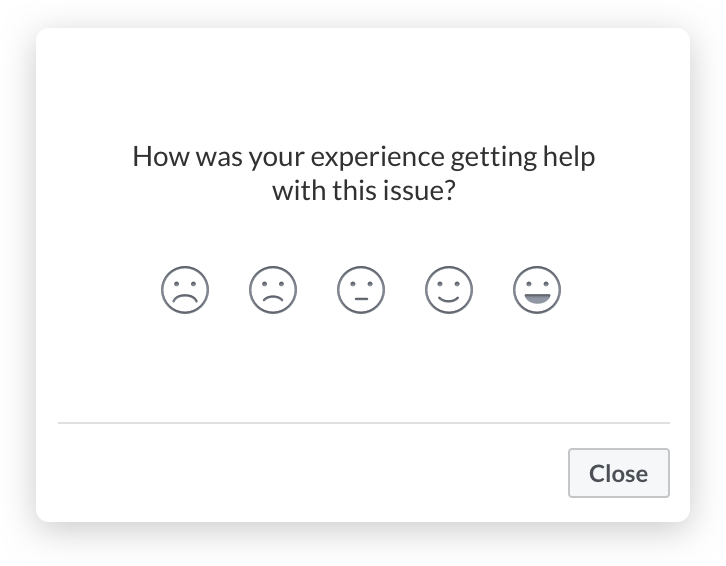
Task: Click the "How was your experience" question text
Action: (x=363, y=158)
